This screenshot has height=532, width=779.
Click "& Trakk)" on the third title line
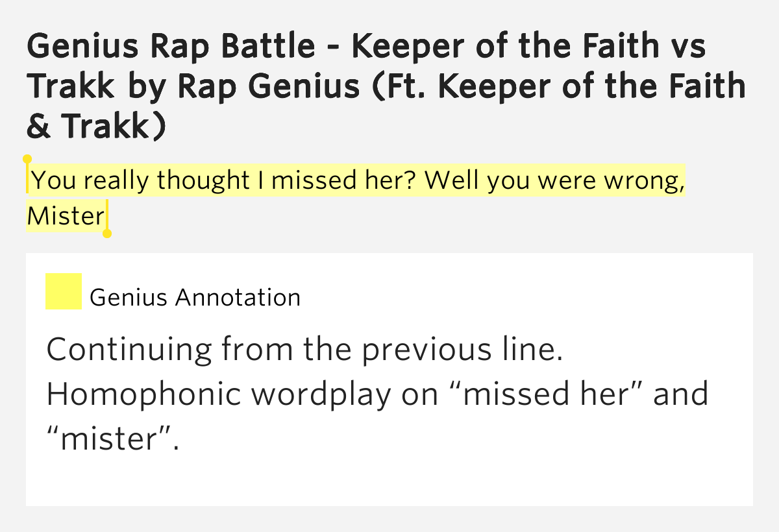tap(96, 126)
